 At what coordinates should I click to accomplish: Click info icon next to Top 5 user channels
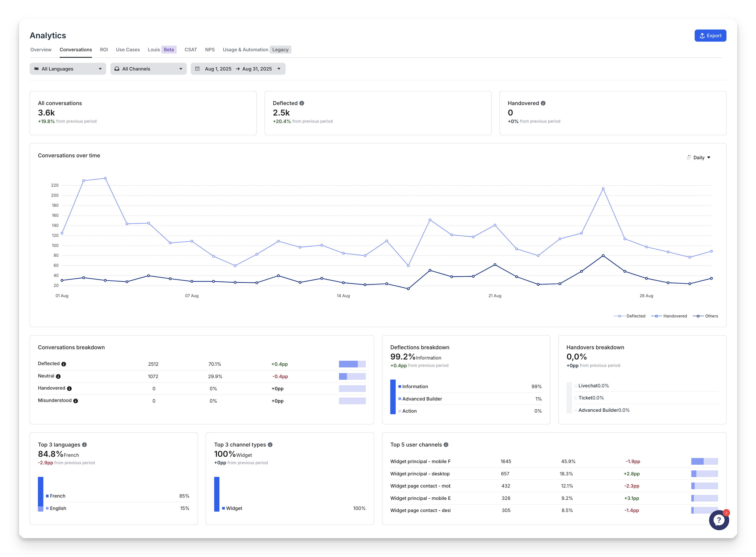(446, 445)
